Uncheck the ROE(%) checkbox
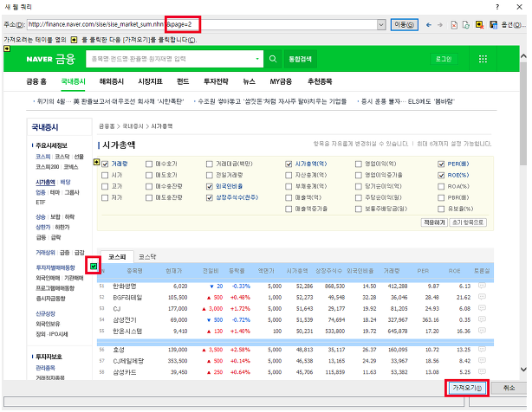The width and height of the screenshot is (532, 412). click(441, 175)
